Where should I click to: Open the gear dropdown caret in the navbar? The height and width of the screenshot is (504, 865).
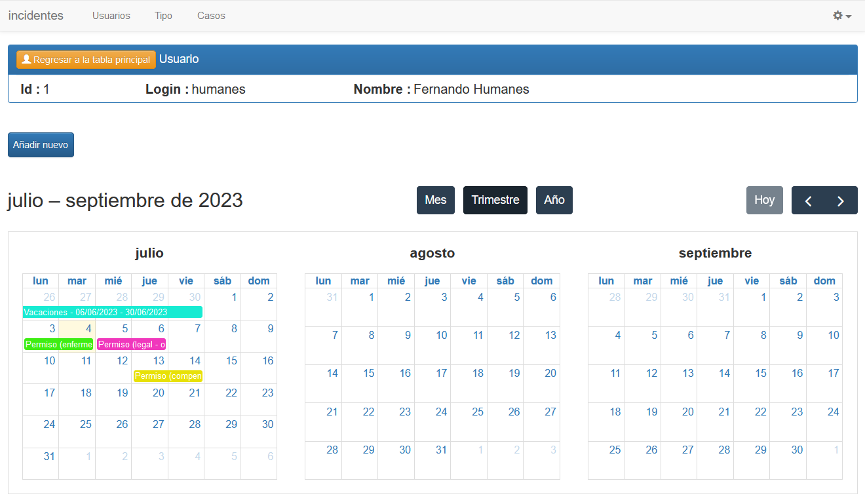coord(847,15)
